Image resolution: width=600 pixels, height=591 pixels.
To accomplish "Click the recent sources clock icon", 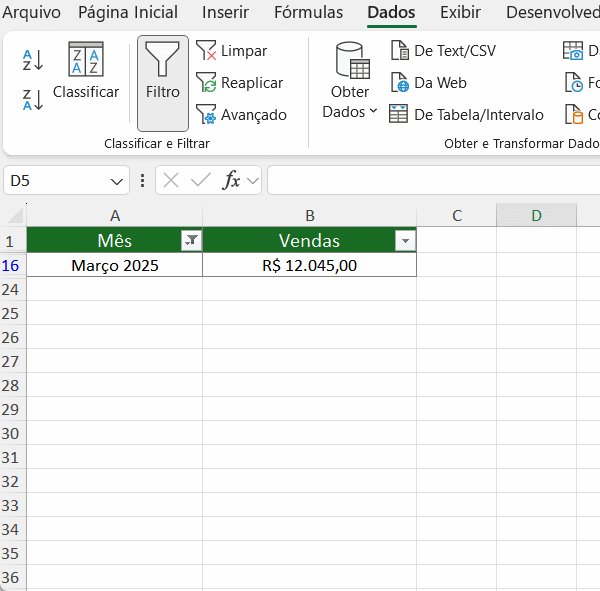I will tap(574, 83).
